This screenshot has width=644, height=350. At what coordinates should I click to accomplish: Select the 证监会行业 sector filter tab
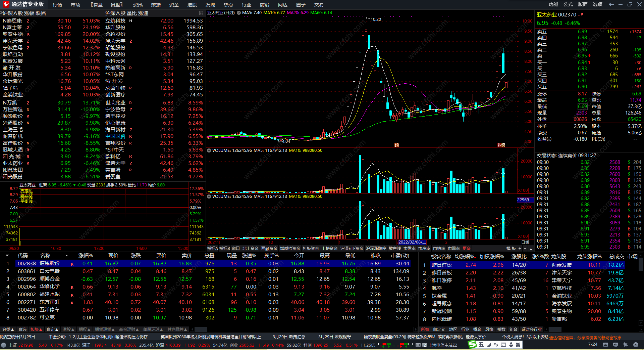click(532, 330)
